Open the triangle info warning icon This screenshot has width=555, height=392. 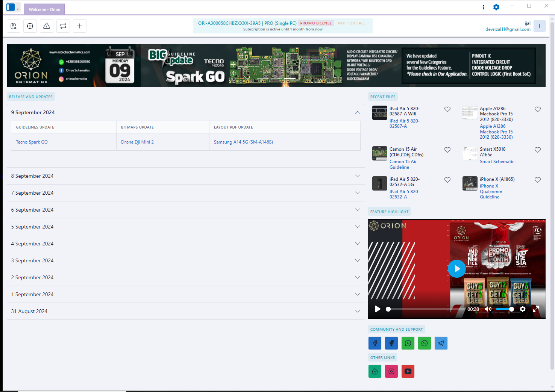[47, 26]
